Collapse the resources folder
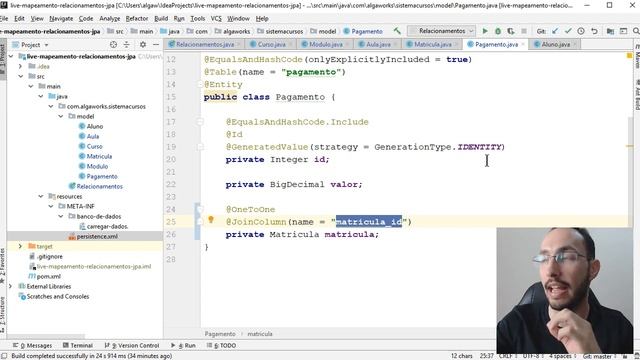640x360 pixels. [40, 196]
